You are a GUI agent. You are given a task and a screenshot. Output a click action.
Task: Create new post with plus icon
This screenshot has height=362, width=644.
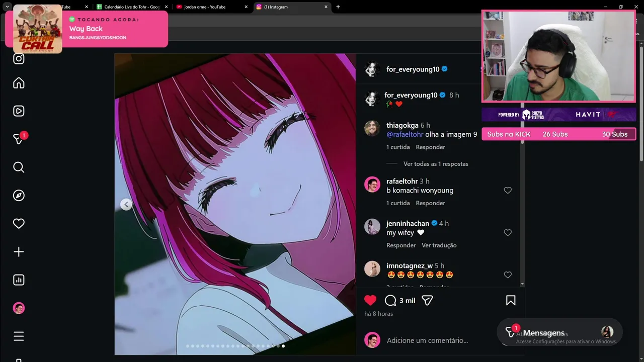click(x=19, y=252)
